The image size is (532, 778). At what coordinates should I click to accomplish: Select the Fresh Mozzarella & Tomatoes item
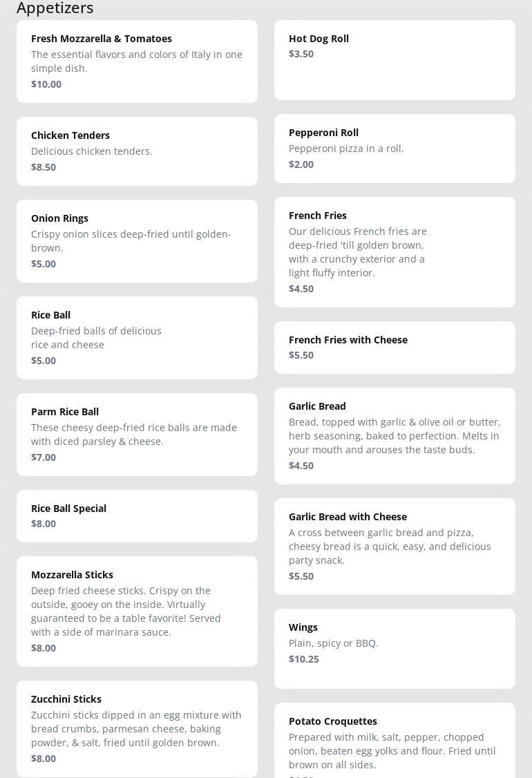tap(102, 39)
